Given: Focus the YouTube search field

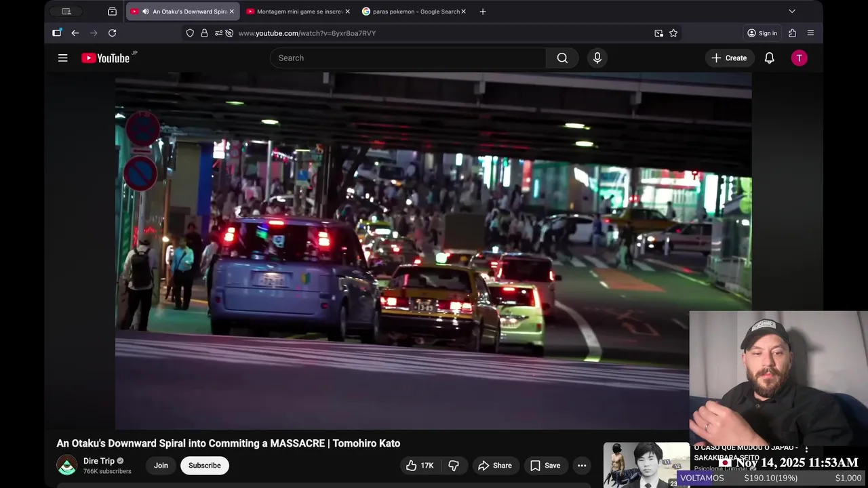Looking at the screenshot, I should click(408, 58).
